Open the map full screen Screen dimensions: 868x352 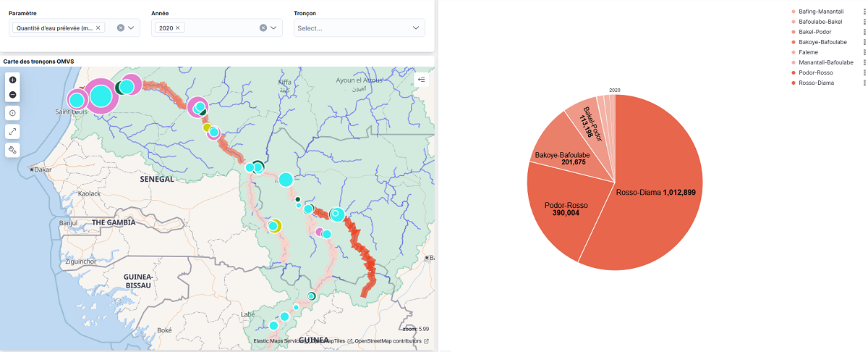pos(13,131)
